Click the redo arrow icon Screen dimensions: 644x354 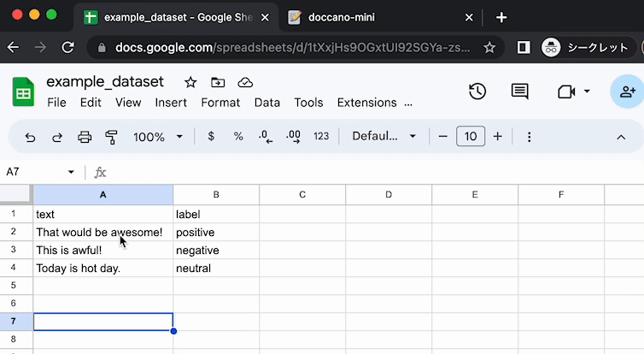click(57, 137)
